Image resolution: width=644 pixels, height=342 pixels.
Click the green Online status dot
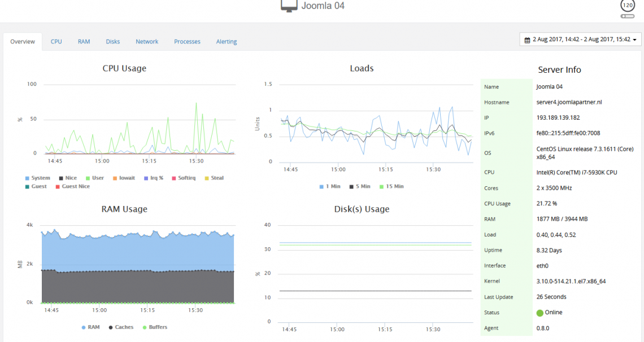539,313
